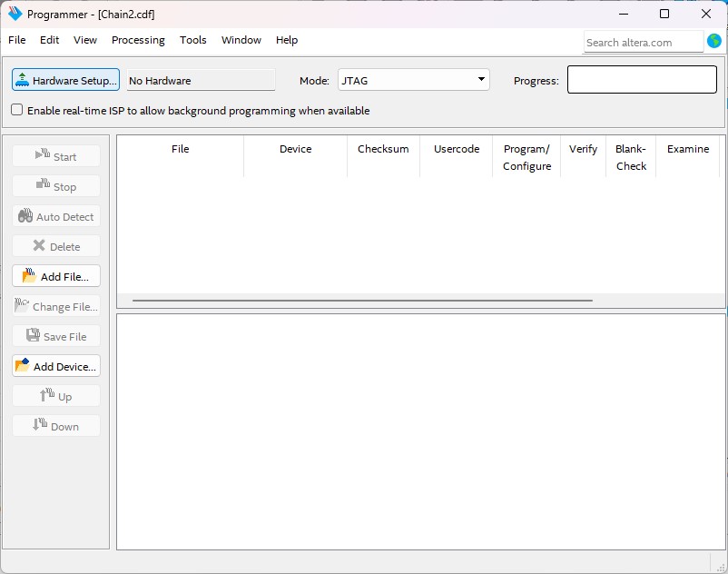Click the File column header

180,156
